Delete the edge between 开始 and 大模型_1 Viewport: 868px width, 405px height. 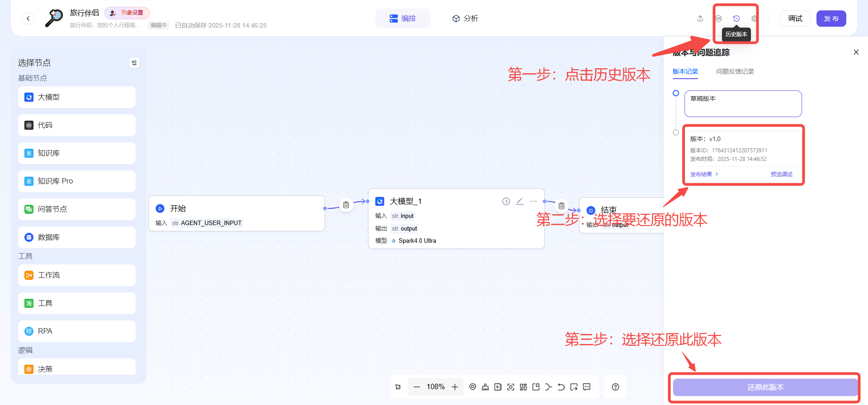coord(346,205)
